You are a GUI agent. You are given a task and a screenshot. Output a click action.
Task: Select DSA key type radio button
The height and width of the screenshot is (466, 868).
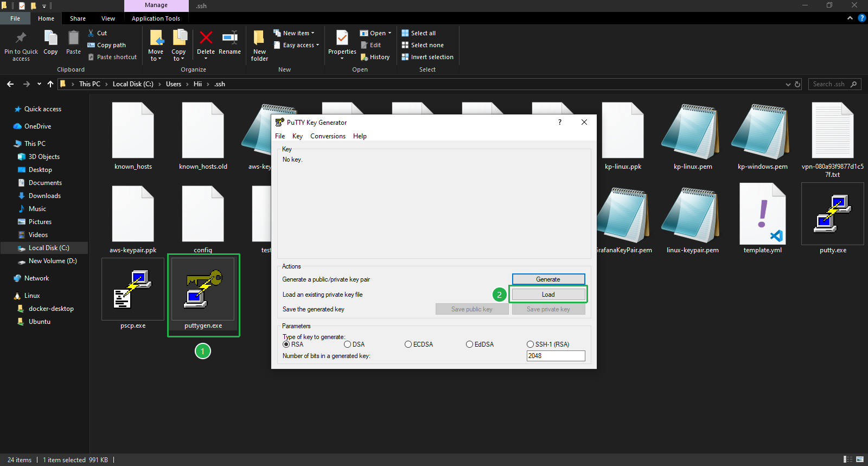[347, 344]
